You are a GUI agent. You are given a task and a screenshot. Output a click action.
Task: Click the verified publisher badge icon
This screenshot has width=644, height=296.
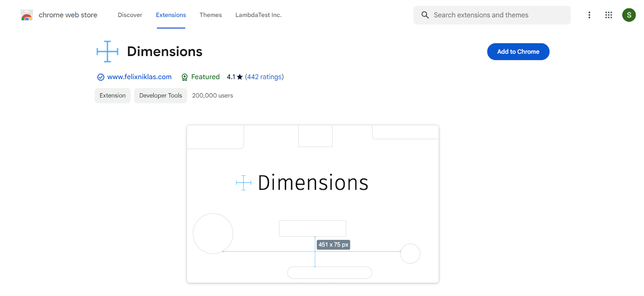[x=101, y=77]
